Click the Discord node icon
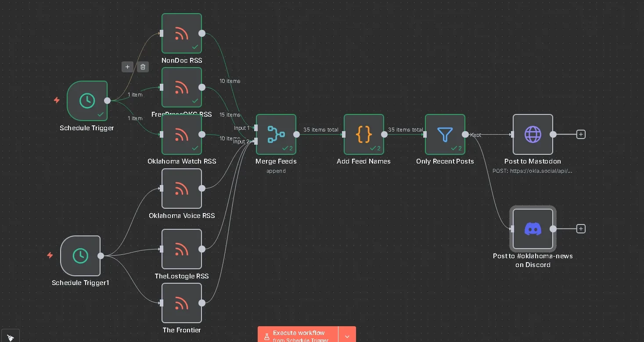 tap(532, 229)
